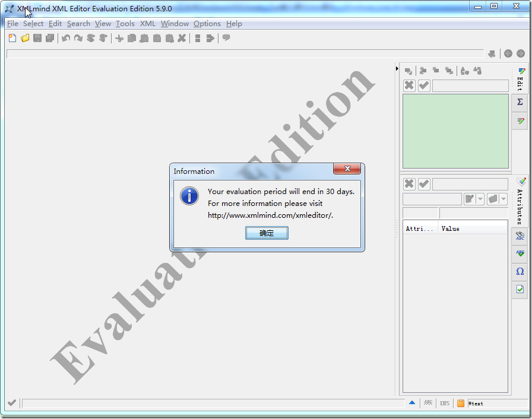The image size is (532, 419).
Task: Open the binoculars Search tool tab
Action: point(520,236)
